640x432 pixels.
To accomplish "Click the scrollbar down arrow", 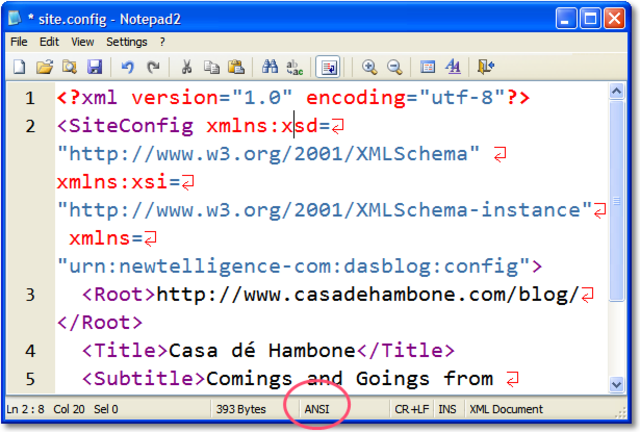I will coord(616,384).
